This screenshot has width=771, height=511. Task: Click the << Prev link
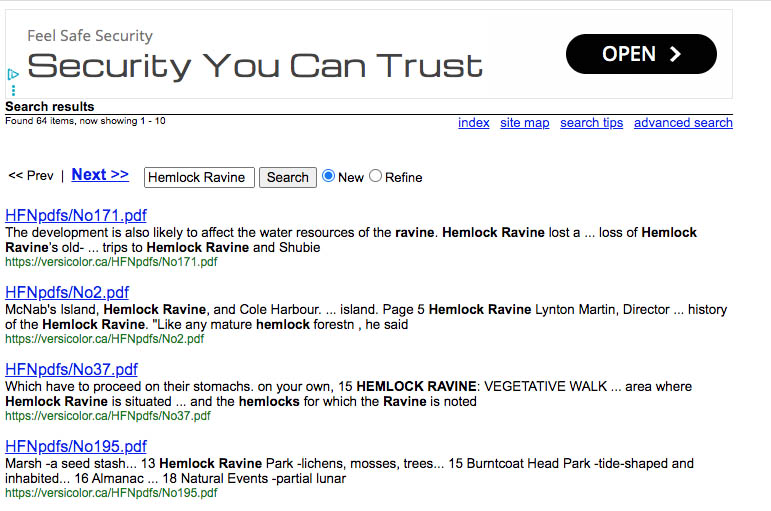(x=31, y=176)
